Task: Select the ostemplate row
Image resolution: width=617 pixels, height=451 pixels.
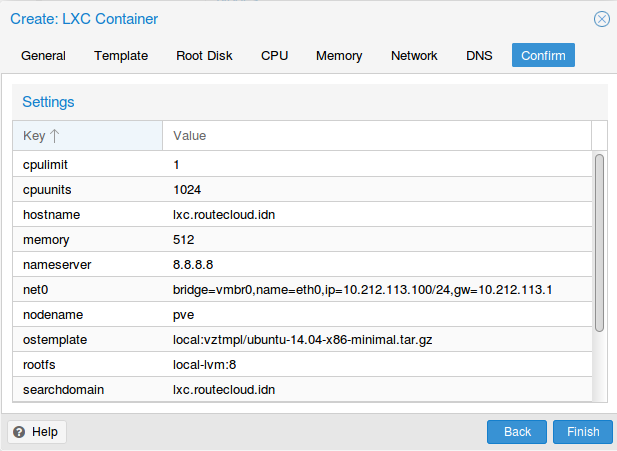Action: click(302, 340)
